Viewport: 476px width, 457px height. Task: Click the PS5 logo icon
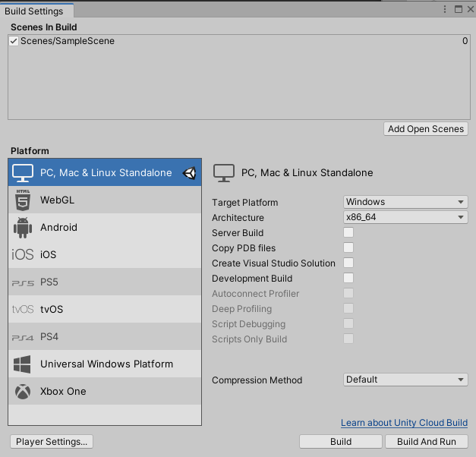click(23, 283)
